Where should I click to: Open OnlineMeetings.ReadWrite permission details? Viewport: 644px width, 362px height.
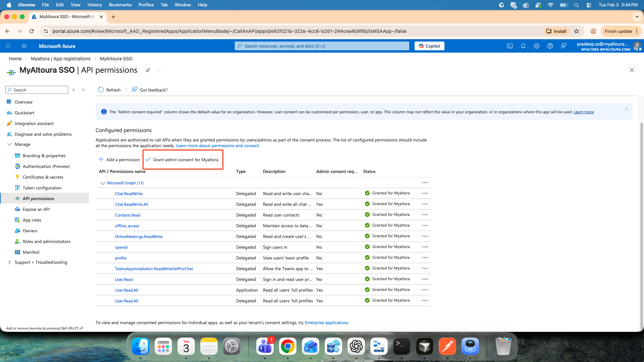pyautogui.click(x=139, y=237)
